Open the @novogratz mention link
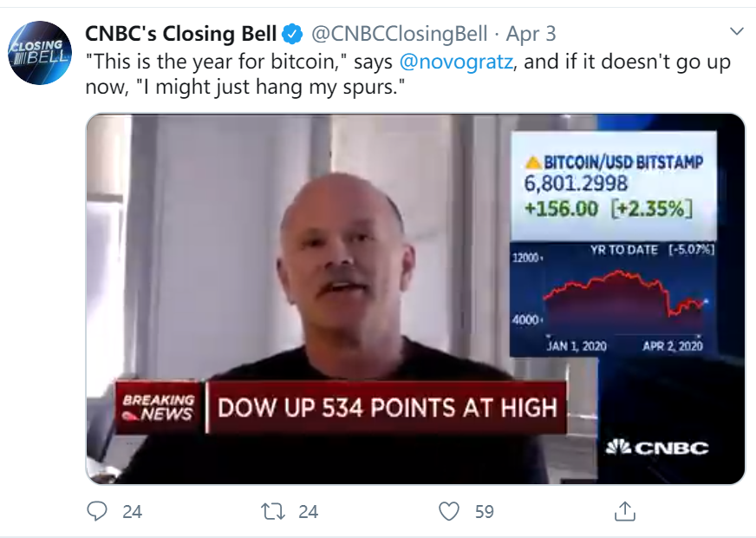756x538 pixels. 455,62
